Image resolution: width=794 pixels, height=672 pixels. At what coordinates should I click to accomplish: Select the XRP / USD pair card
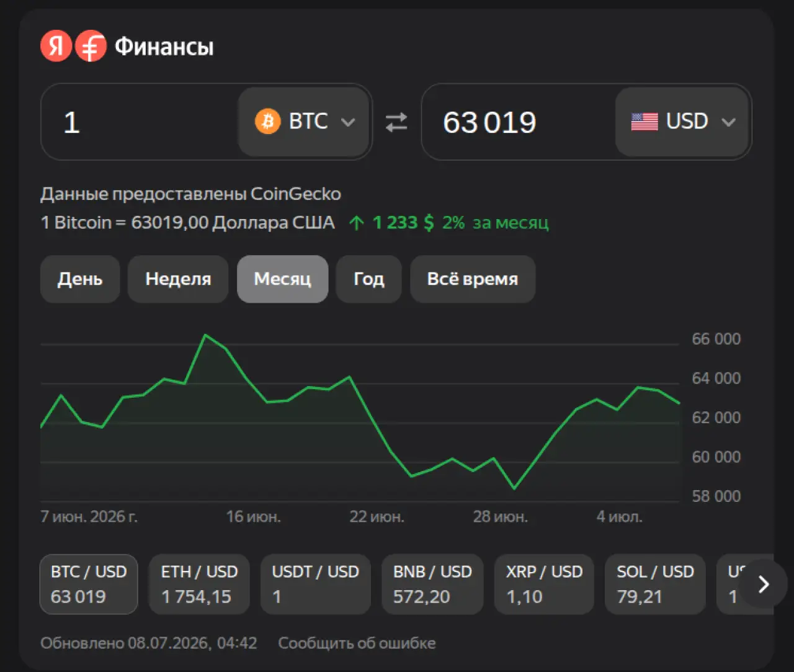(x=544, y=584)
